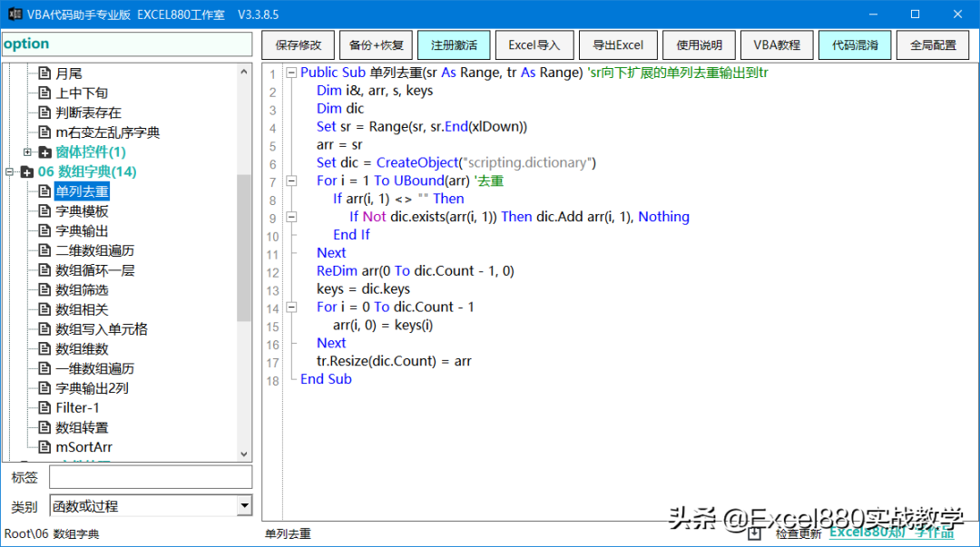Screen dimensions: 980x547
Task: Click the document icon next to mSortArr
Action: pos(44,446)
